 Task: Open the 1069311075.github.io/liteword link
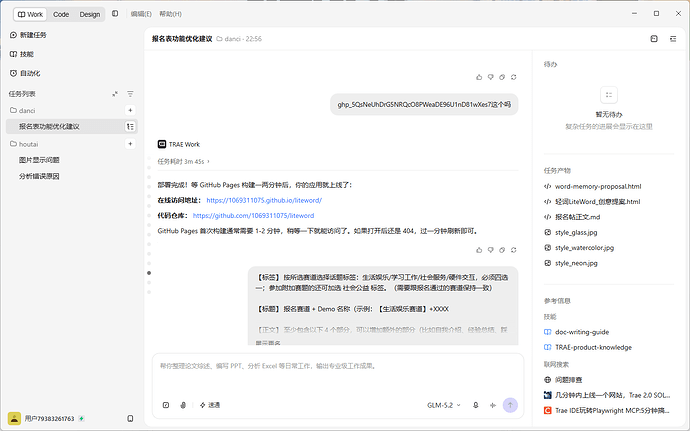pos(264,200)
